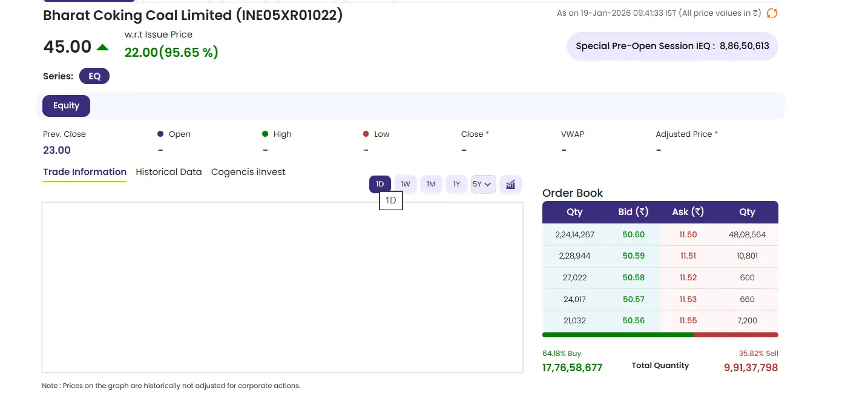Click the green buy percentage bar
This screenshot has width=868, height=399.
tap(617, 335)
